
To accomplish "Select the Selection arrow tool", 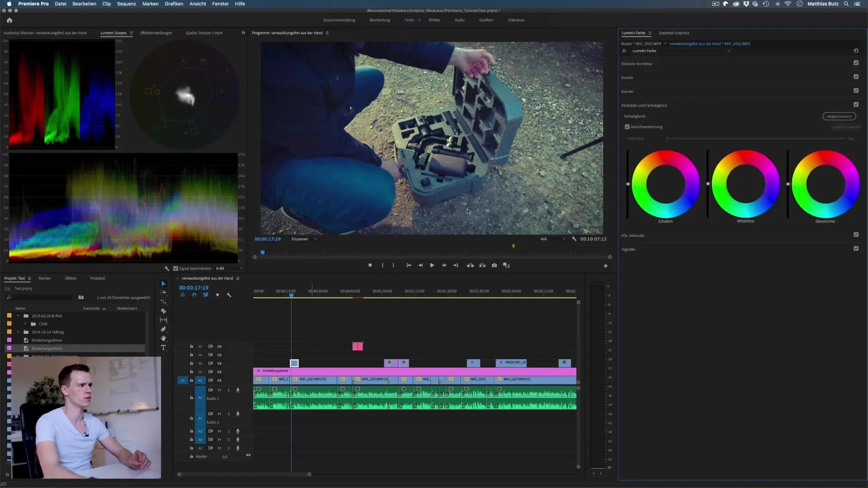I will (163, 283).
